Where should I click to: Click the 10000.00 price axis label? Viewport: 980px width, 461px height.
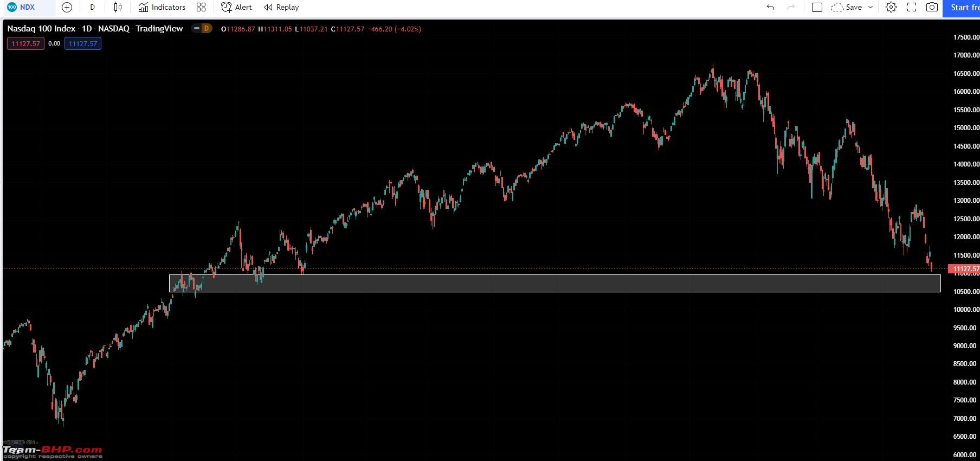[966, 310]
